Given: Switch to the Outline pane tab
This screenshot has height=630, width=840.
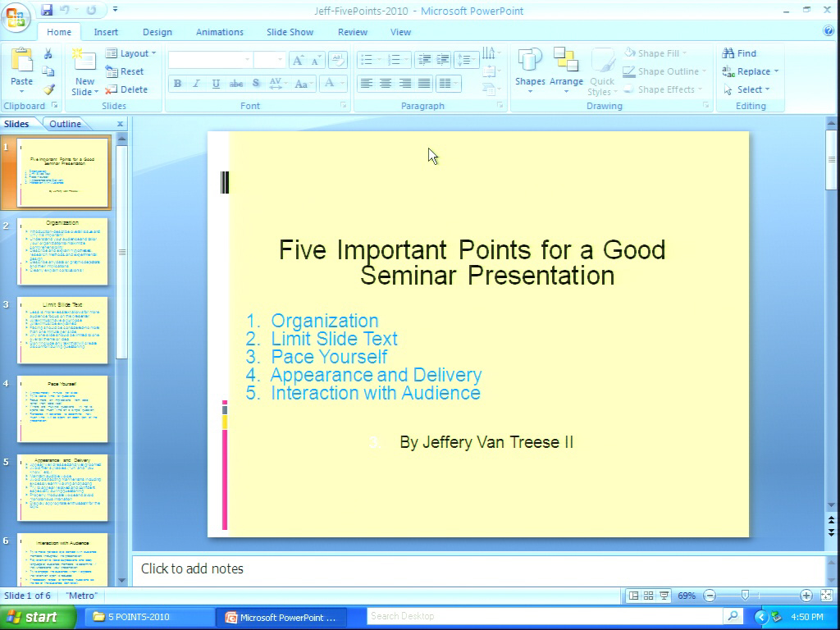Looking at the screenshot, I should click(66, 124).
